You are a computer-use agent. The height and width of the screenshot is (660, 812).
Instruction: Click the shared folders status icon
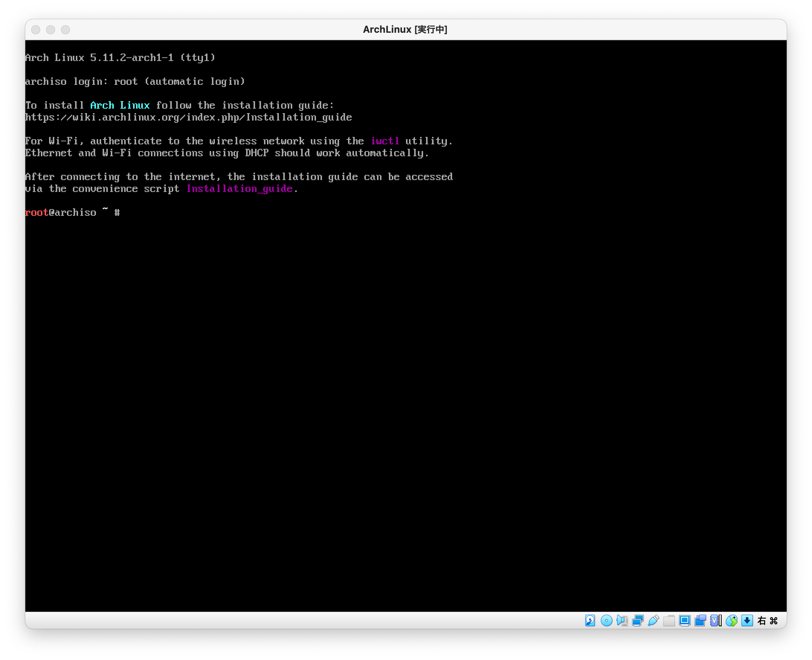pyautogui.click(x=669, y=621)
